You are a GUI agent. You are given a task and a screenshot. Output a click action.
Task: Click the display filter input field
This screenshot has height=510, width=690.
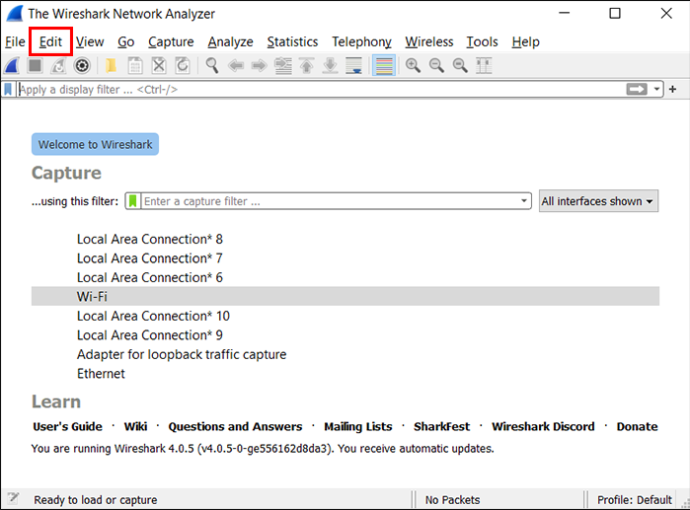coord(321,89)
